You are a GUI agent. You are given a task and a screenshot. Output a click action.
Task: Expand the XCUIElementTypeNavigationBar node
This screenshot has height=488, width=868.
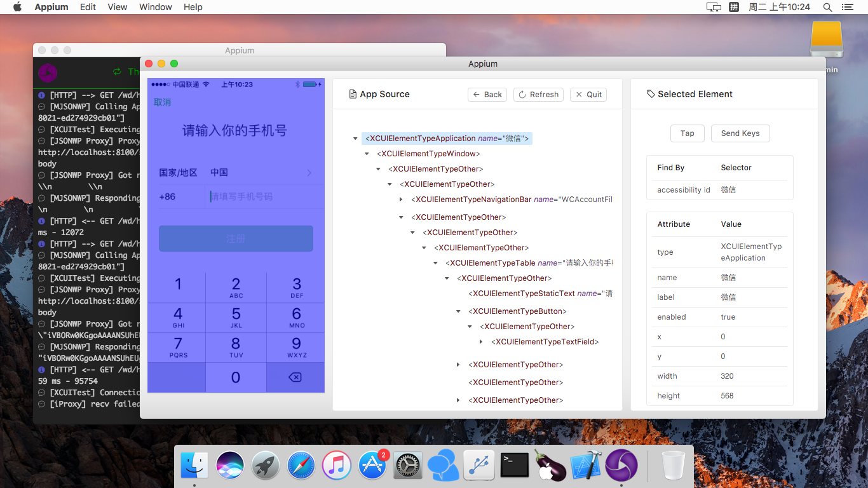tap(401, 200)
